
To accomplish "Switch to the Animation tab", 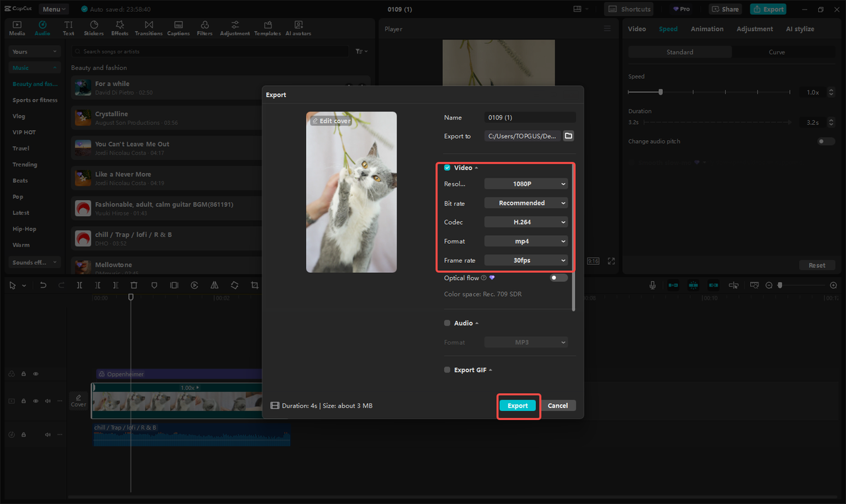I will [x=707, y=28].
